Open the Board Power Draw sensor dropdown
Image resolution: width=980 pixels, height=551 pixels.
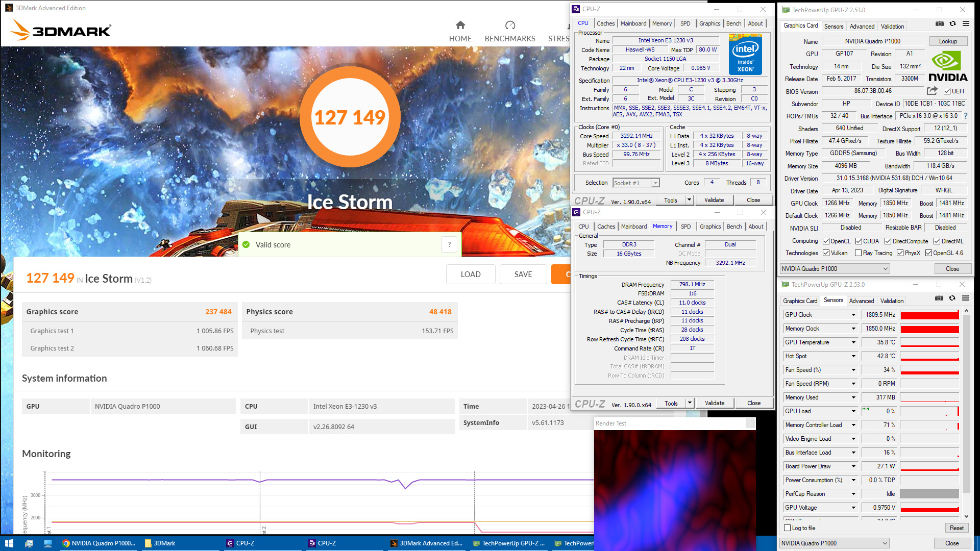[853, 466]
